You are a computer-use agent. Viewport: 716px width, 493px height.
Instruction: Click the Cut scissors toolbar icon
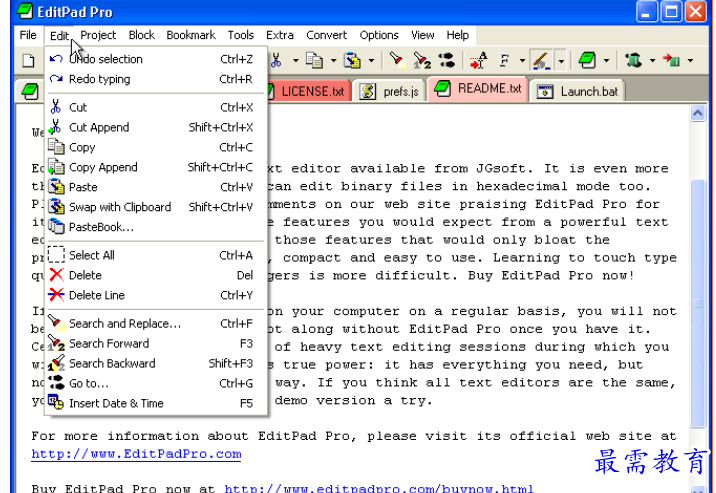click(x=276, y=60)
